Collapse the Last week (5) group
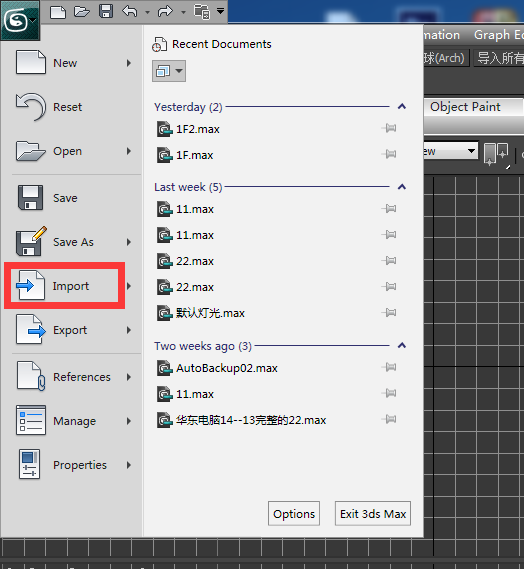The width and height of the screenshot is (524, 569). tap(401, 187)
